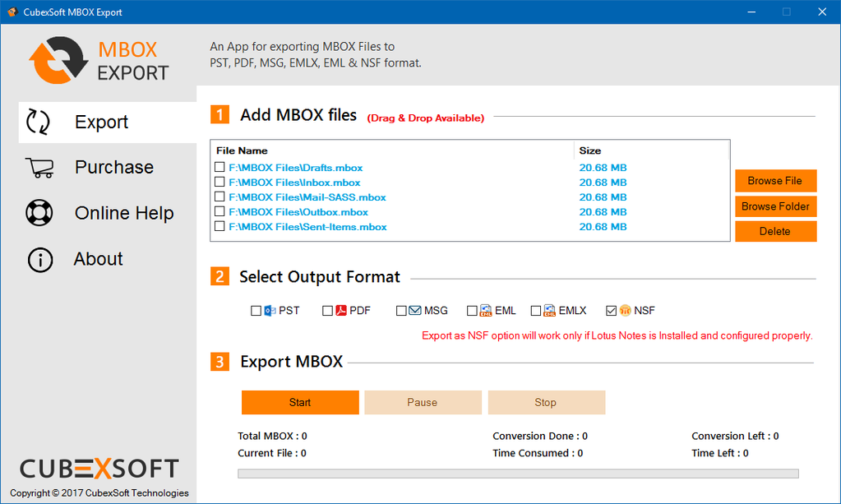
Task: Click the copyright 2017 CubexSoft Technologies text
Action: pyautogui.click(x=99, y=492)
